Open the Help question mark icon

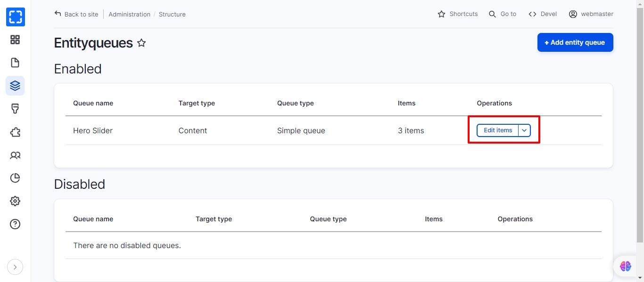(x=15, y=224)
